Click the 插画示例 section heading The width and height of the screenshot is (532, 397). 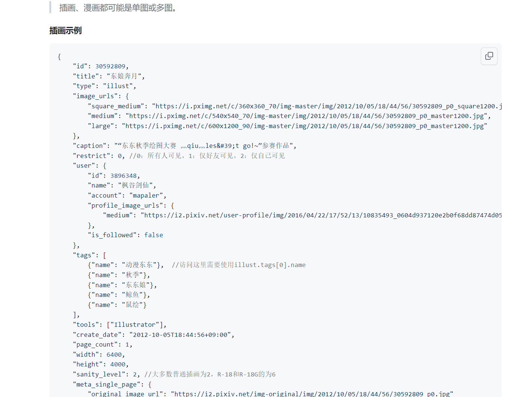tap(65, 30)
